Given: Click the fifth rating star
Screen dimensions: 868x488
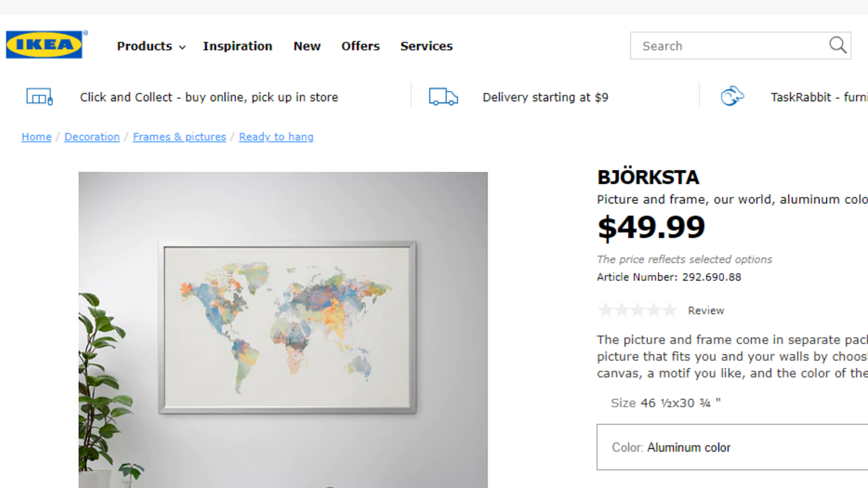Looking at the screenshot, I should [x=670, y=310].
